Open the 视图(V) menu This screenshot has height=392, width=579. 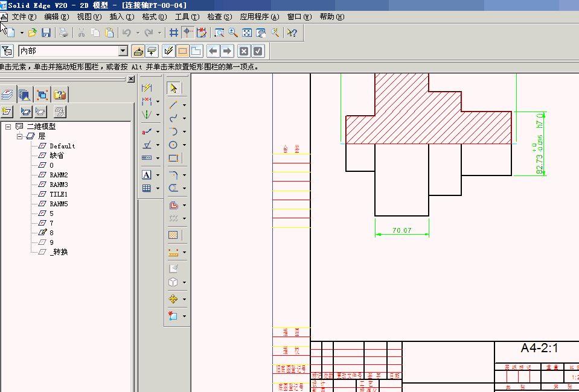tap(89, 17)
